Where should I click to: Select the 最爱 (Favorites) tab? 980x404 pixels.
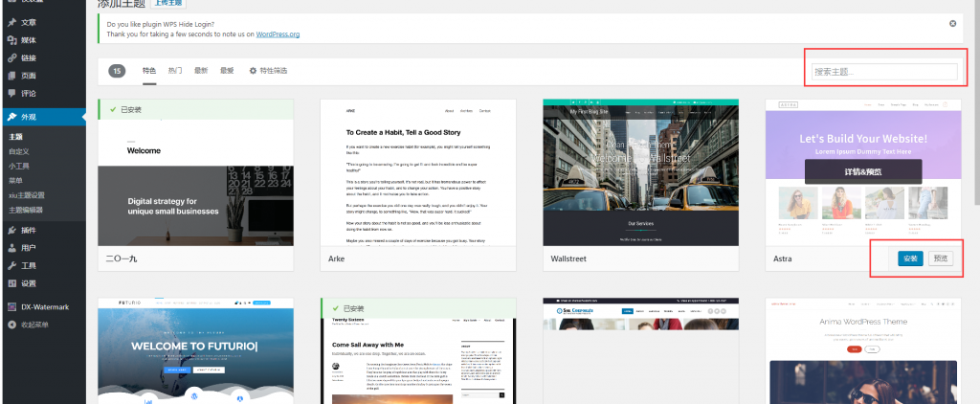click(227, 71)
